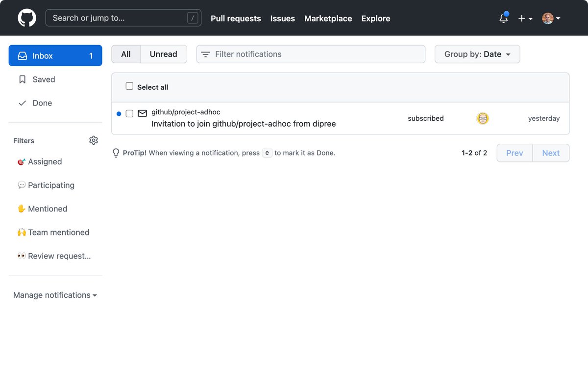Click the Team mentioned raised hands icon
Image resolution: width=588 pixels, height=368 pixels.
coord(21,232)
